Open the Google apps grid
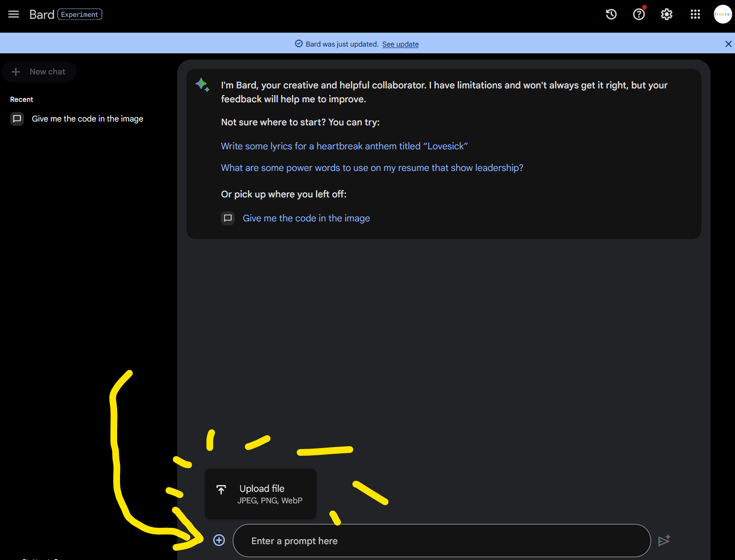 point(695,14)
